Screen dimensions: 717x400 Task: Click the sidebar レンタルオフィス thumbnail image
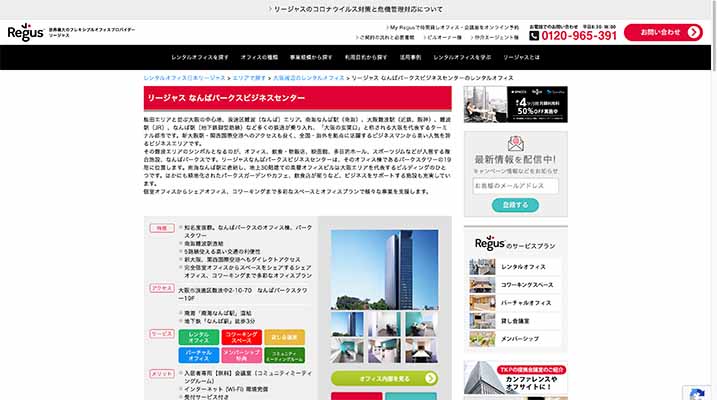pyautogui.click(x=482, y=267)
